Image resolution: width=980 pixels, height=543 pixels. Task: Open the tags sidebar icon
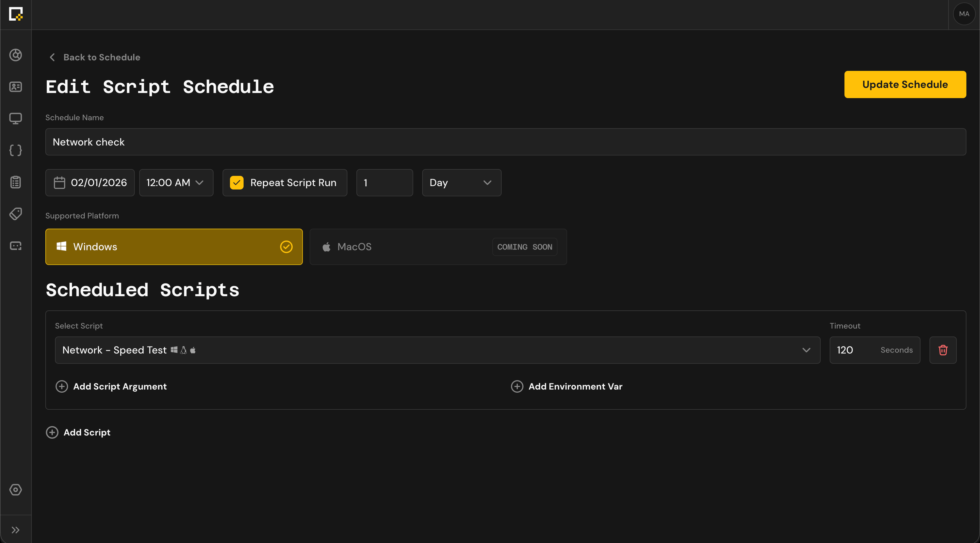pos(16,213)
